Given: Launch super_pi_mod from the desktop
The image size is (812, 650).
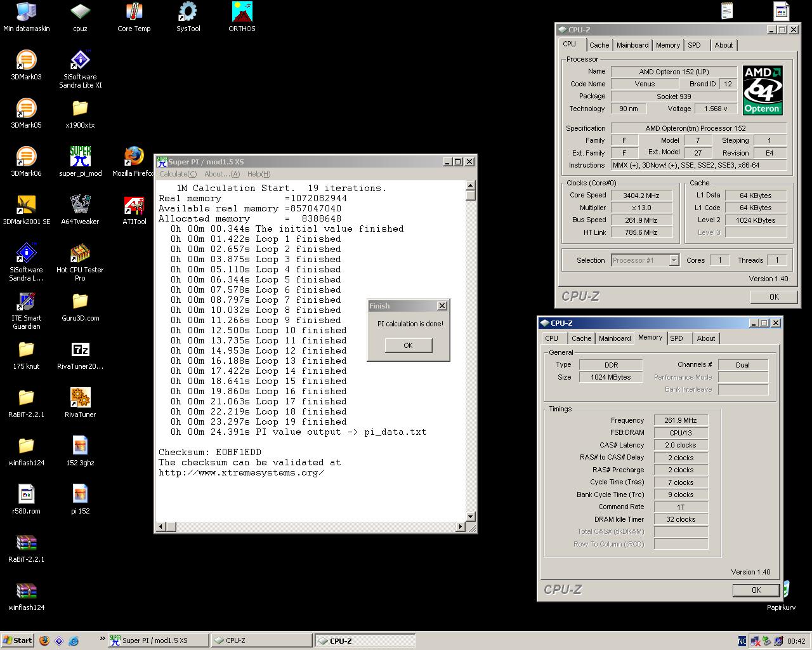Looking at the screenshot, I should tap(80, 161).
